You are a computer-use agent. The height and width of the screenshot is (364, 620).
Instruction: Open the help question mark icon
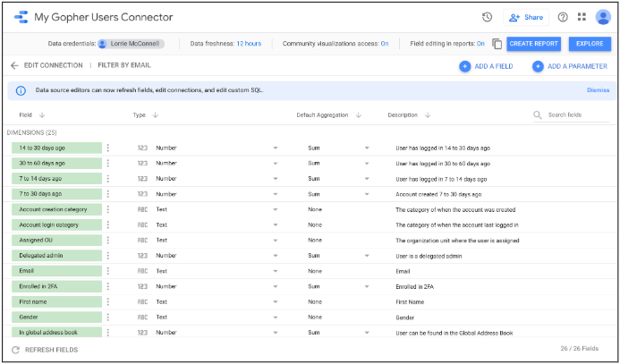coord(563,17)
